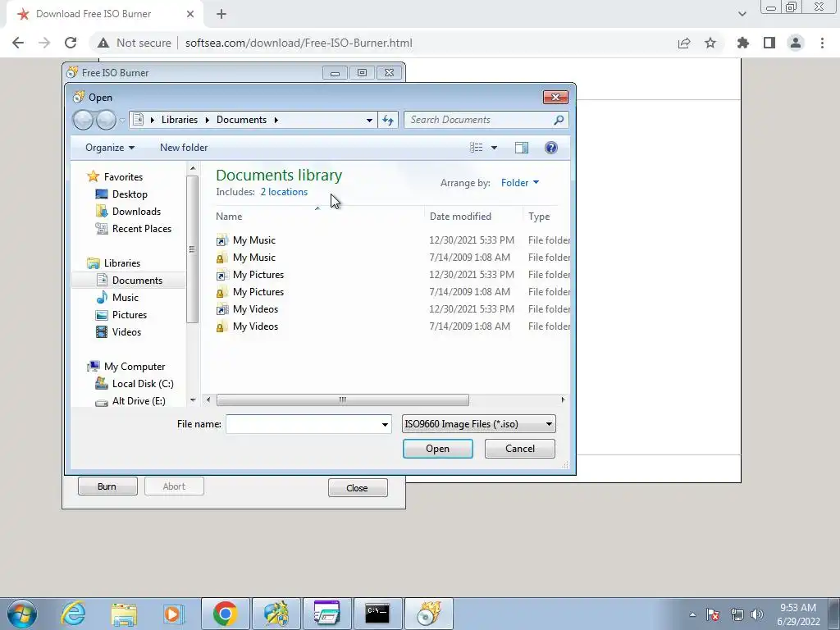This screenshot has height=630, width=840.
Task: Click the volume speaker tray icon
Action: coord(757,614)
